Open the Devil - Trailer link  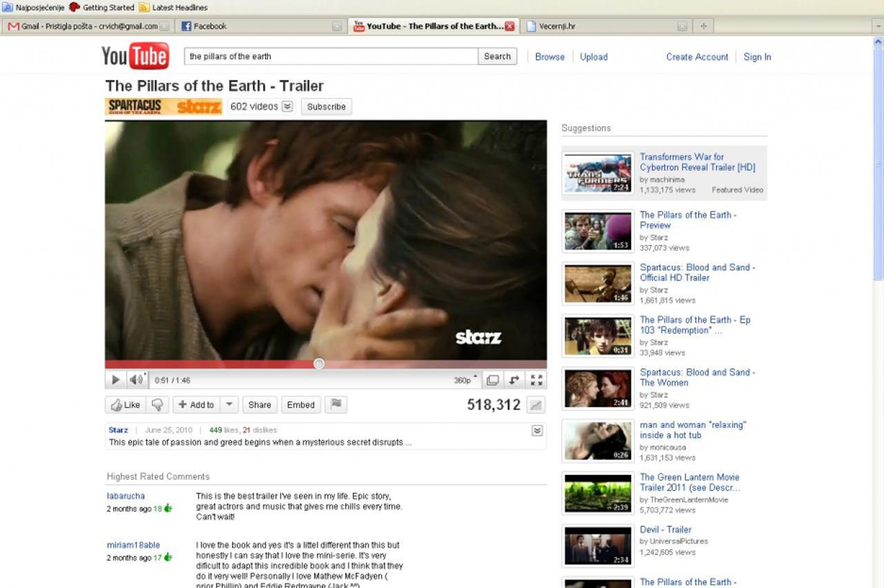tap(666, 530)
